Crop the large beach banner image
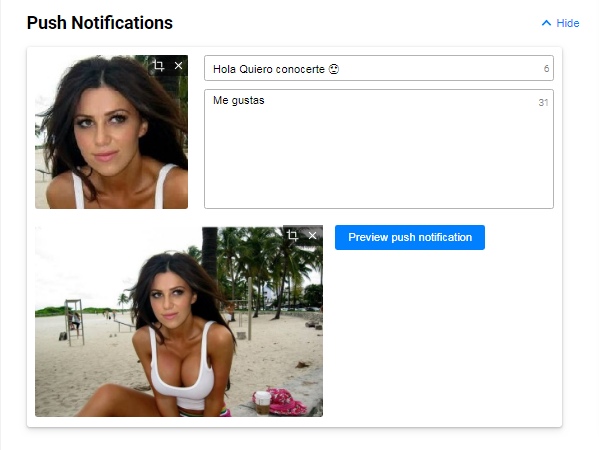Viewport: 599px width, 450px height. [292, 235]
